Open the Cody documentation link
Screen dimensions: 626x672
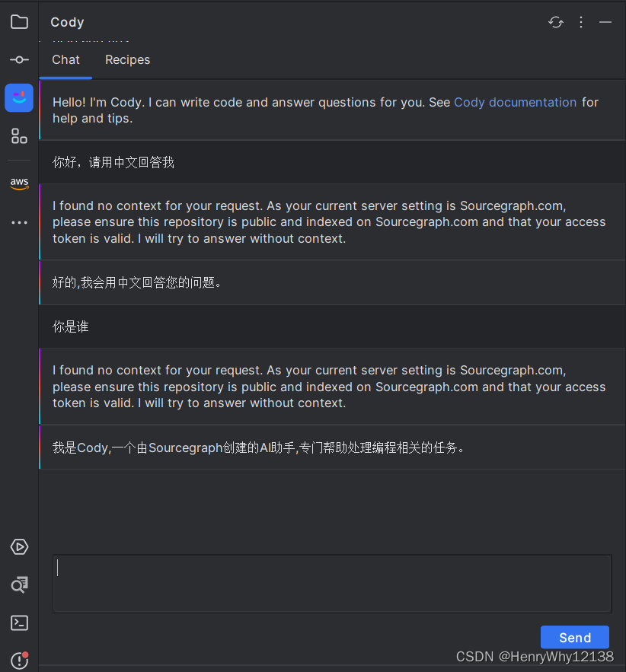[516, 102]
